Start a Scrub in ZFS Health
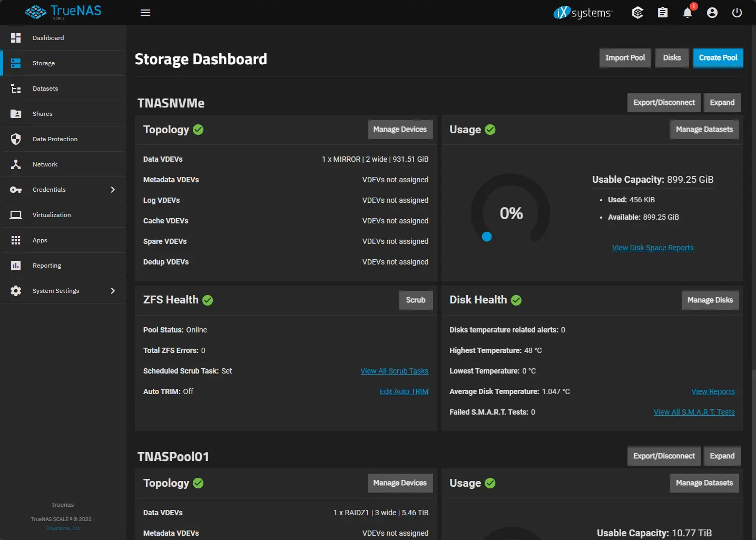The image size is (756, 540). tap(416, 300)
